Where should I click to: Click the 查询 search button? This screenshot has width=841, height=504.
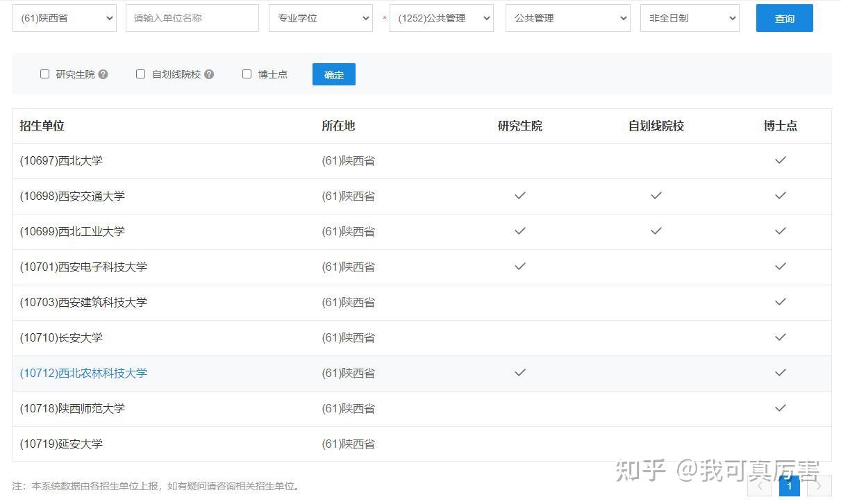785,18
